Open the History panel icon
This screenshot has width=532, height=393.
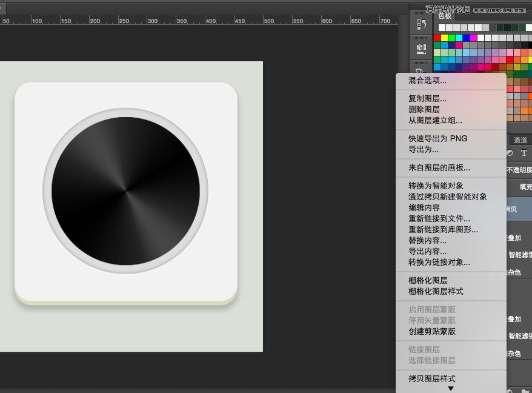coord(421,24)
